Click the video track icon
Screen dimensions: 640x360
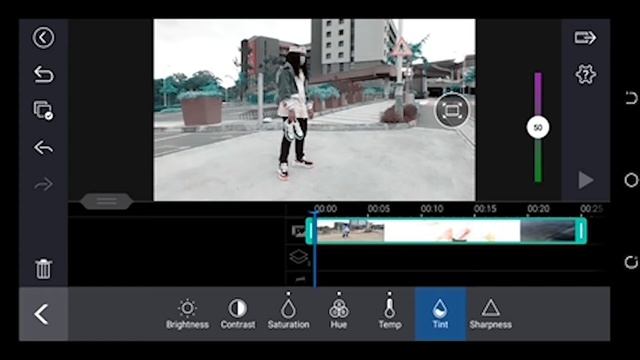click(298, 231)
